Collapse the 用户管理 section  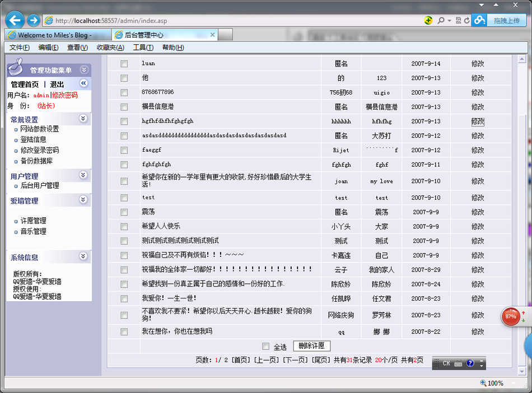point(83,175)
